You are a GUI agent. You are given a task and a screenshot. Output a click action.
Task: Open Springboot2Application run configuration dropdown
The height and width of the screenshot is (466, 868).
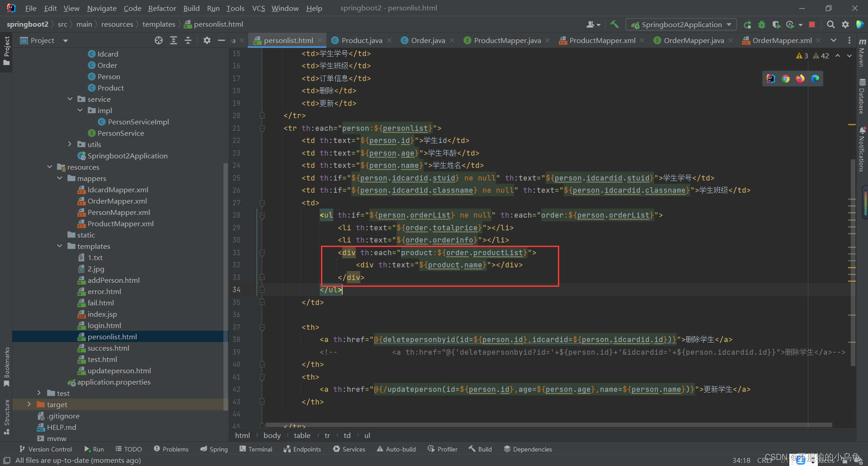click(x=681, y=24)
